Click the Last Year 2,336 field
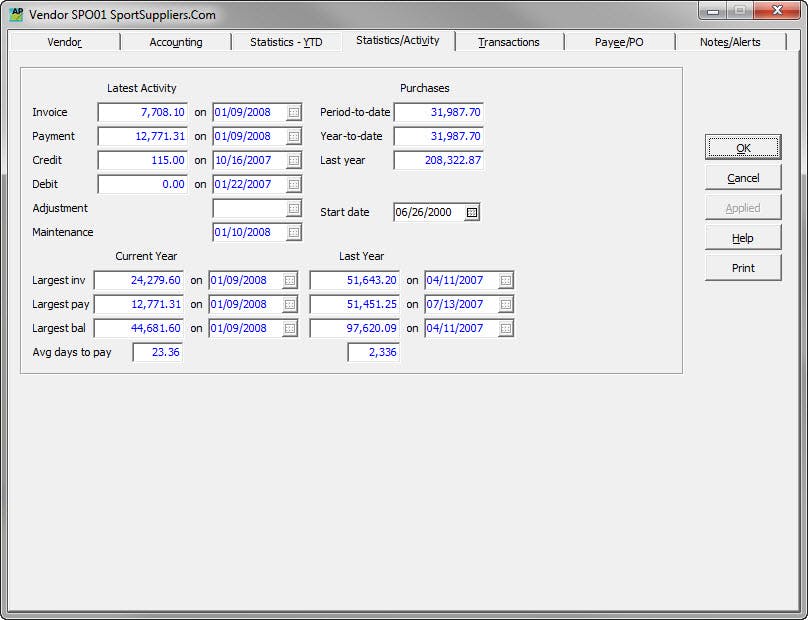Image resolution: width=808 pixels, height=620 pixels. tap(374, 353)
